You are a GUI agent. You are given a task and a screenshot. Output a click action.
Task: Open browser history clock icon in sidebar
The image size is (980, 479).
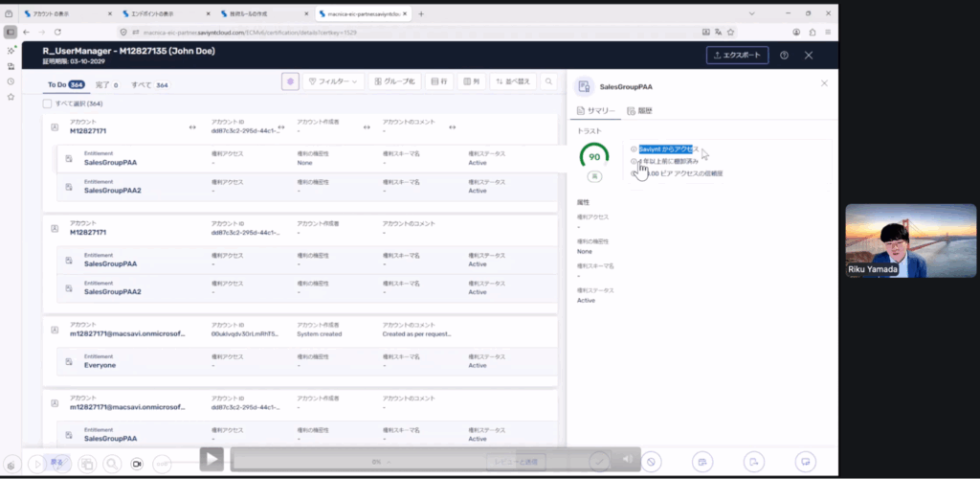click(x=11, y=81)
